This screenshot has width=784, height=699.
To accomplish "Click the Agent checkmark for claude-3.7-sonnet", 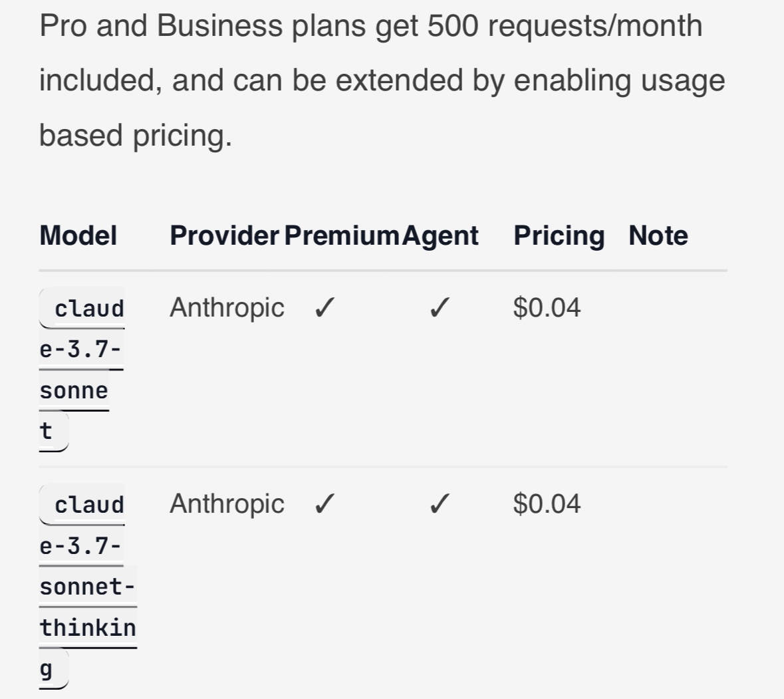I will [440, 307].
